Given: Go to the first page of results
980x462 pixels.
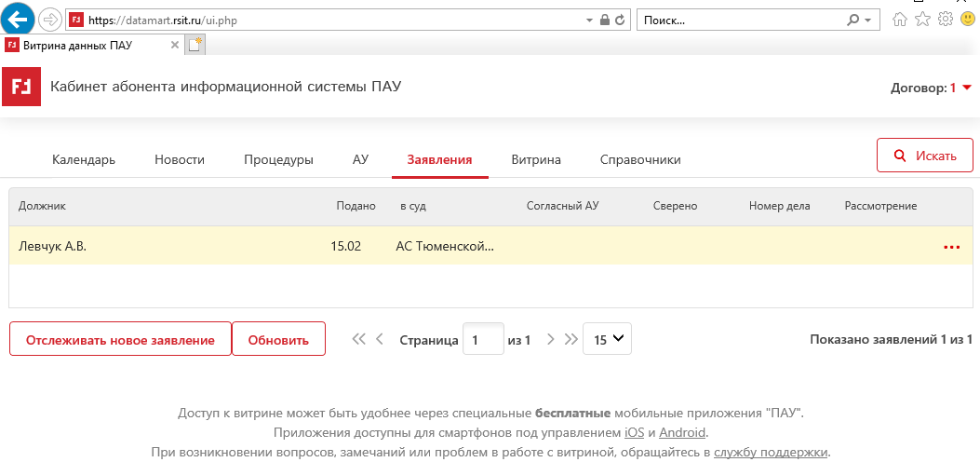Looking at the screenshot, I should (x=359, y=340).
